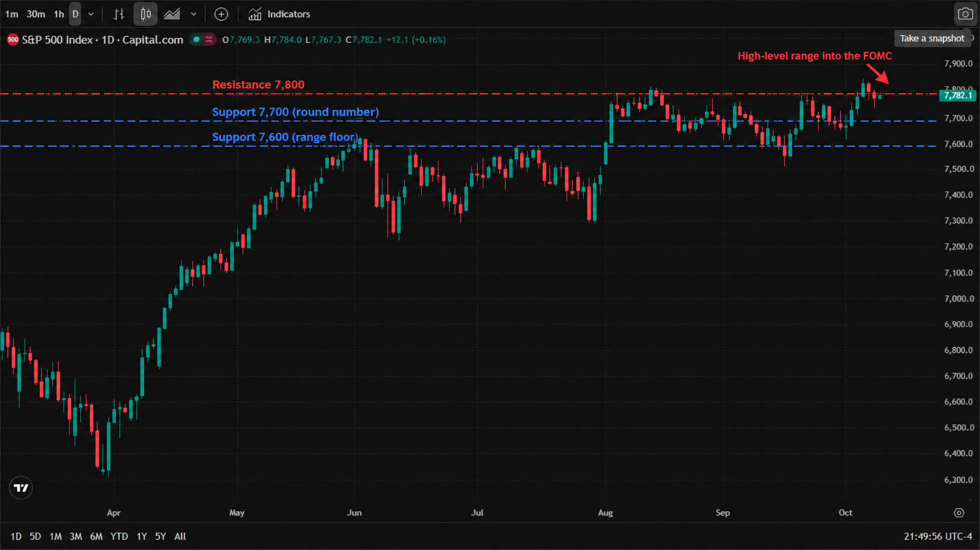The width and height of the screenshot is (980, 550).
Task: Open the Indicators menu
Action: pyautogui.click(x=279, y=14)
